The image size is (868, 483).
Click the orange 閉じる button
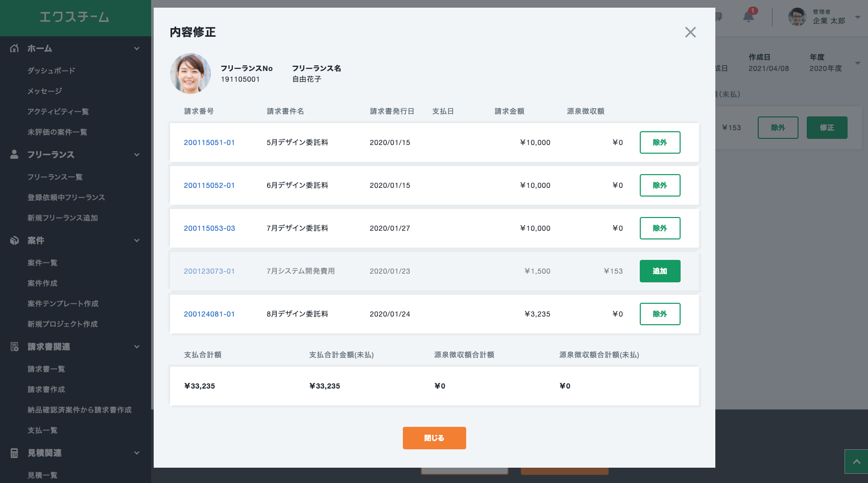point(434,438)
